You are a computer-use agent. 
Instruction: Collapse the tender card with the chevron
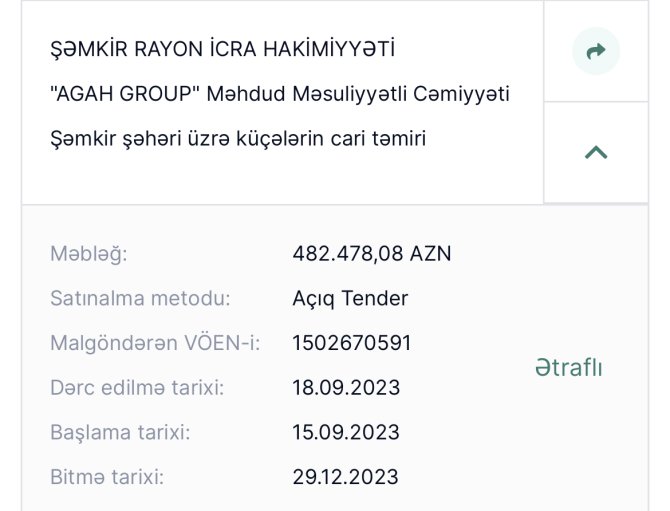pyautogui.click(x=596, y=152)
